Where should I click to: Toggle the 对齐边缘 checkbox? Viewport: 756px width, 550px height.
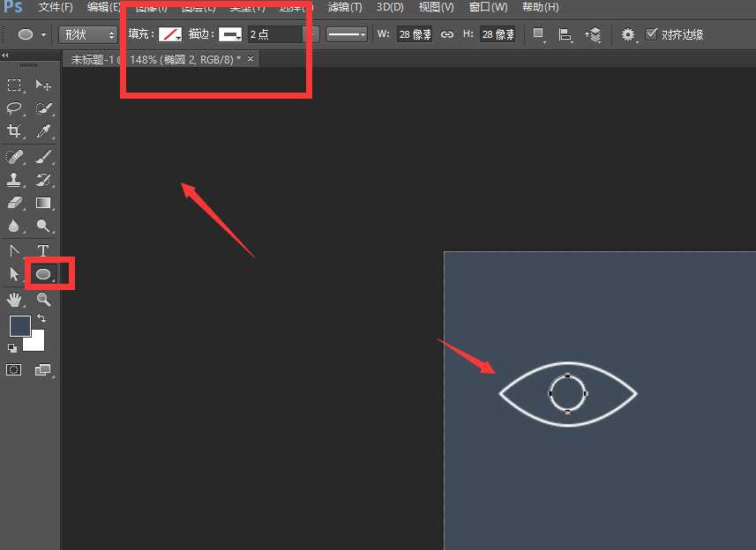(652, 34)
